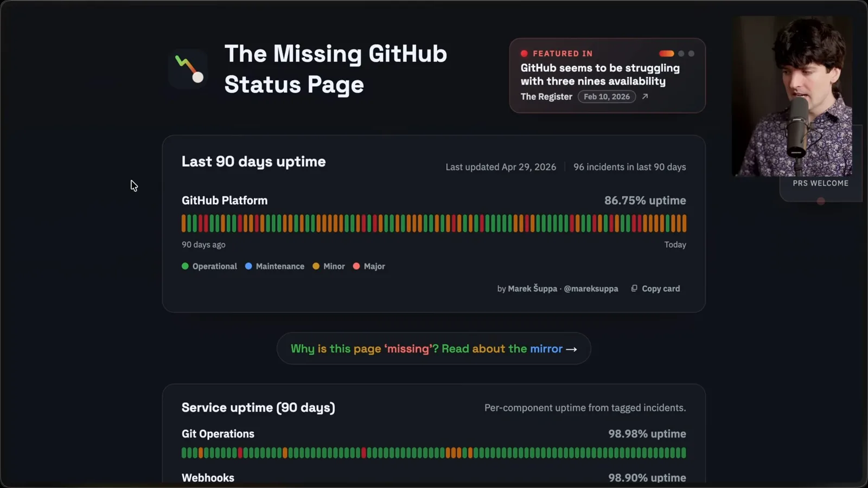
Task: Click the blue Maintenance legend dot
Action: point(248,266)
